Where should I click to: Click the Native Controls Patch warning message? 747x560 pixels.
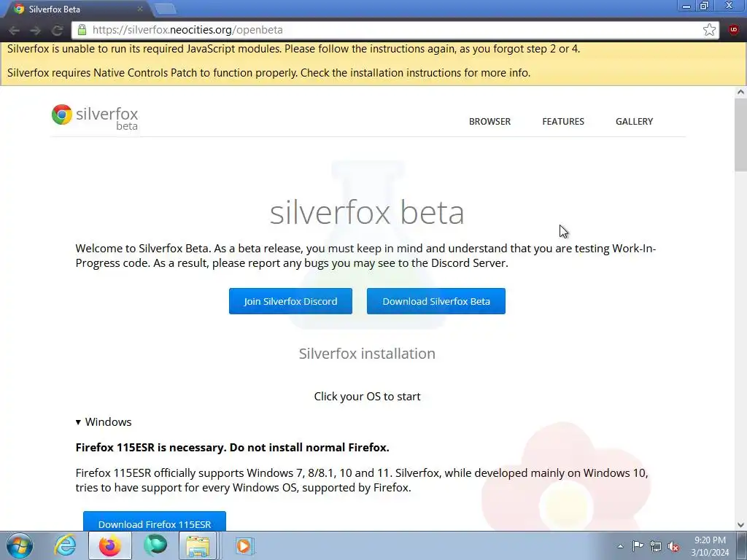[x=268, y=73]
